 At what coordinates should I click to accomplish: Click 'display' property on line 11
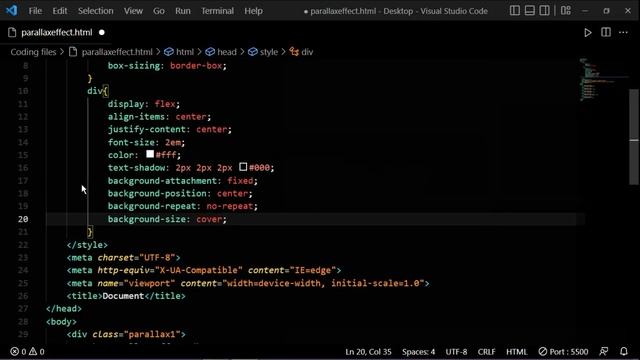pos(126,104)
